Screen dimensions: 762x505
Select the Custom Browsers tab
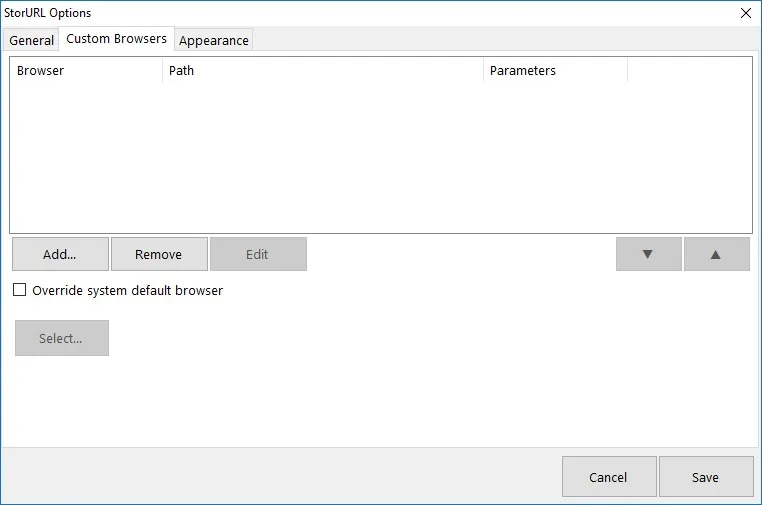pyautogui.click(x=116, y=38)
